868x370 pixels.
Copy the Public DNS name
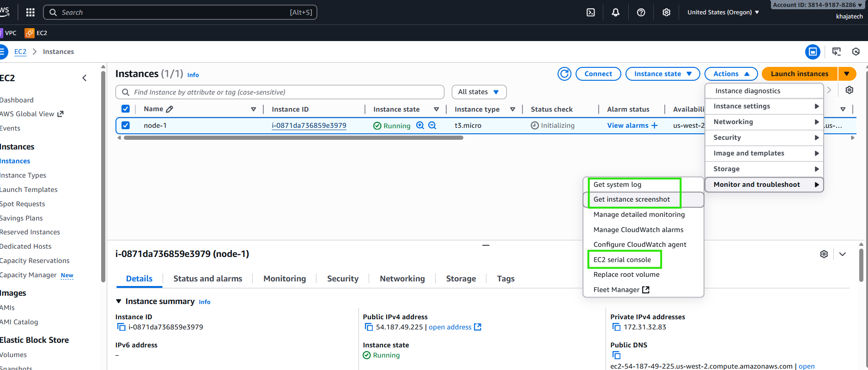617,355
